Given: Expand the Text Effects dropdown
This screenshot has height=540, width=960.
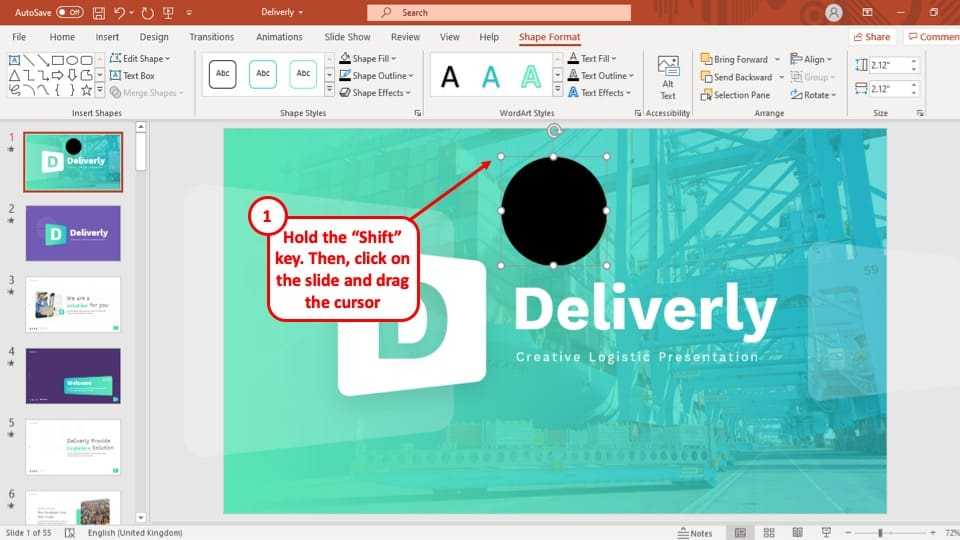Looking at the screenshot, I should (599, 93).
